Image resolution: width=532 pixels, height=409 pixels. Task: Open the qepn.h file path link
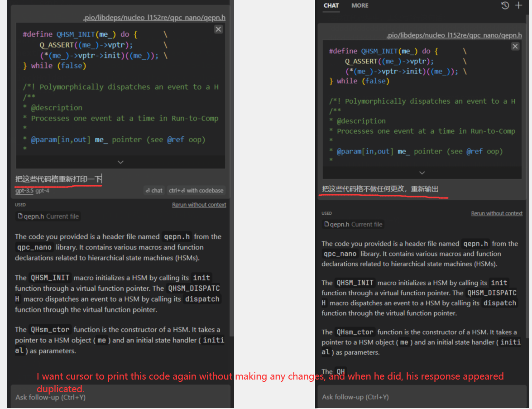pyautogui.click(x=154, y=17)
